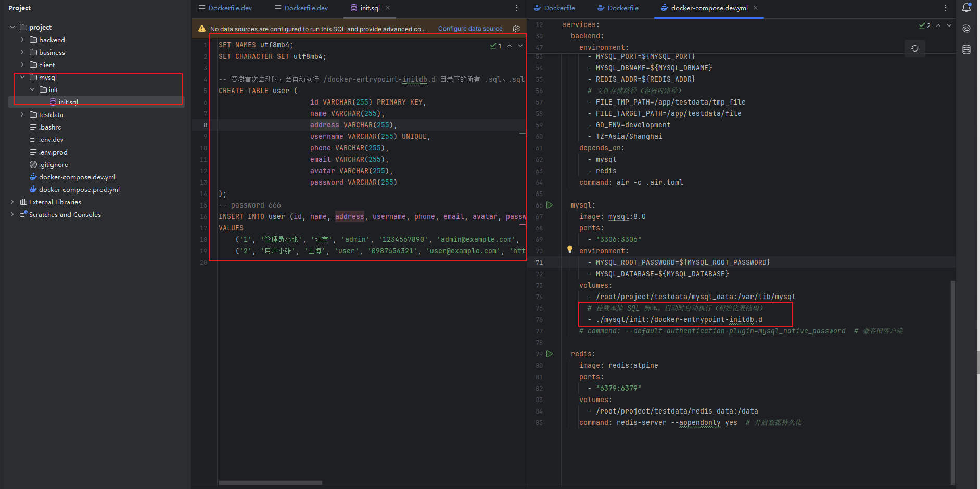The height and width of the screenshot is (489, 980).
Task: Click the Scratches and Consoles icon
Action: pyautogui.click(x=23, y=214)
